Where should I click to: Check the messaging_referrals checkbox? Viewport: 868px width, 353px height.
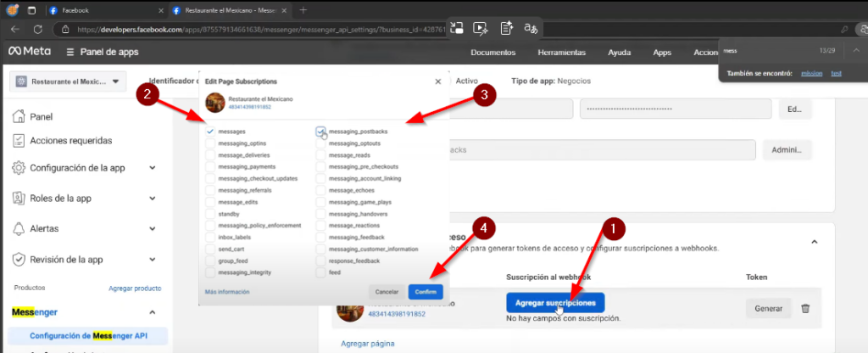[210, 190]
